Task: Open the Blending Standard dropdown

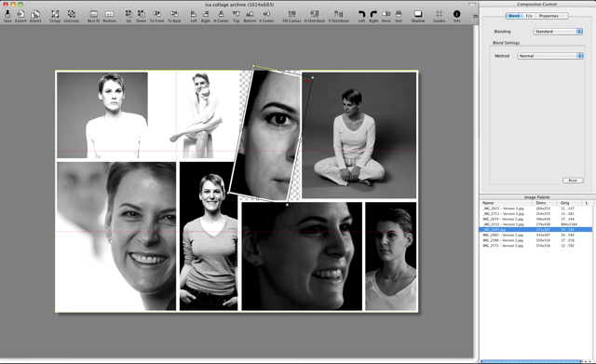Action: (x=558, y=31)
